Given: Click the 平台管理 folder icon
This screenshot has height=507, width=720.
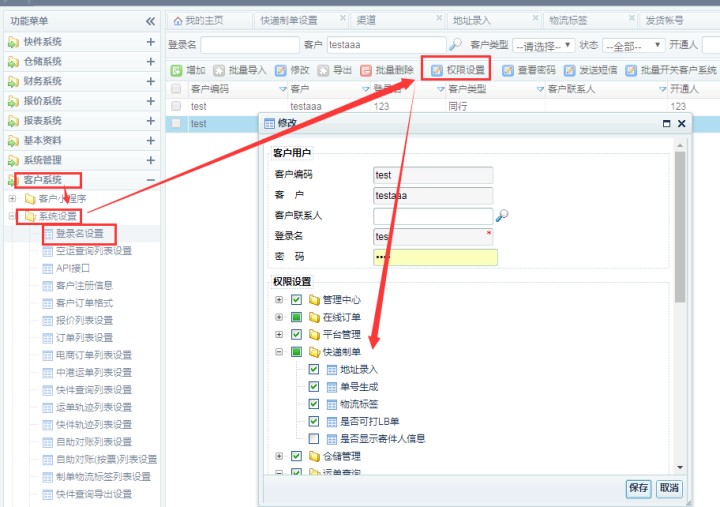Looking at the screenshot, I should coord(315,335).
